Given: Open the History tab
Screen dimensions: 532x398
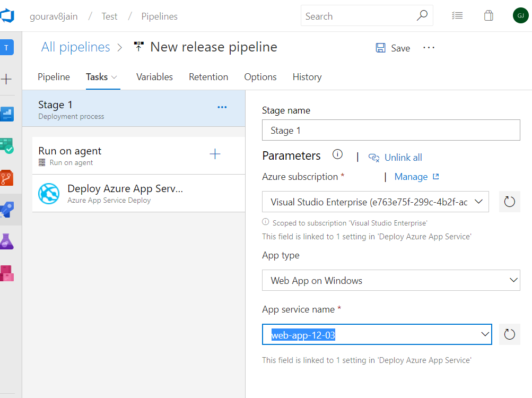Looking at the screenshot, I should [x=307, y=77].
